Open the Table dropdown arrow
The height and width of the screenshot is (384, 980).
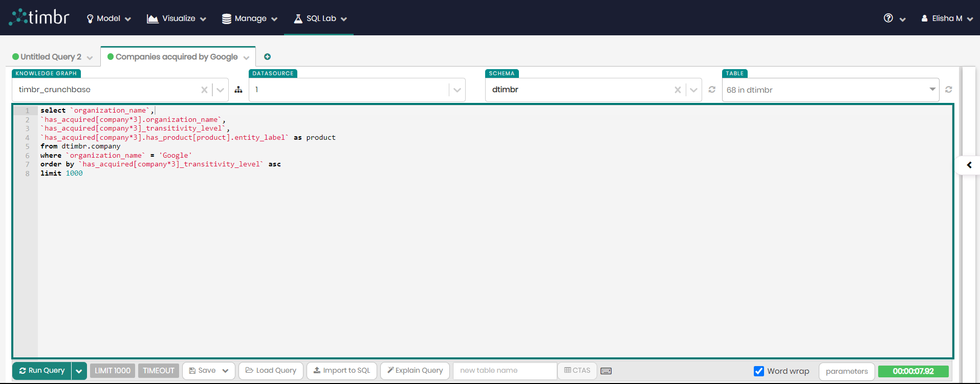(x=932, y=90)
